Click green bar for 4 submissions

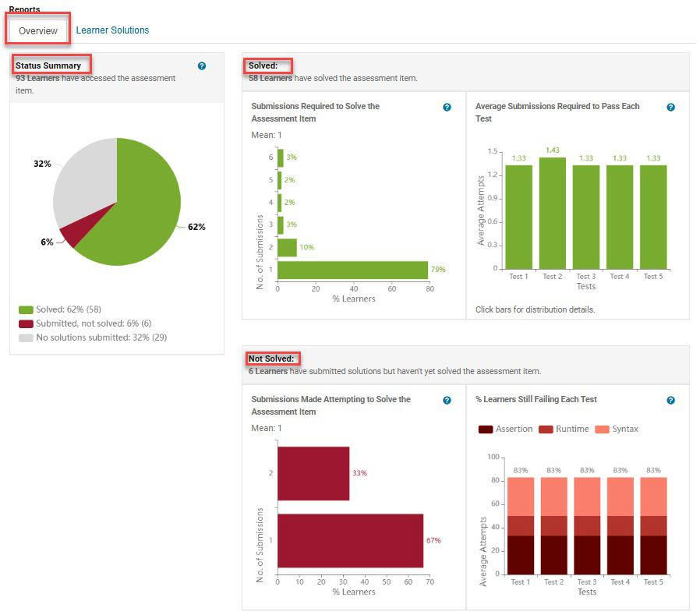[x=280, y=203]
